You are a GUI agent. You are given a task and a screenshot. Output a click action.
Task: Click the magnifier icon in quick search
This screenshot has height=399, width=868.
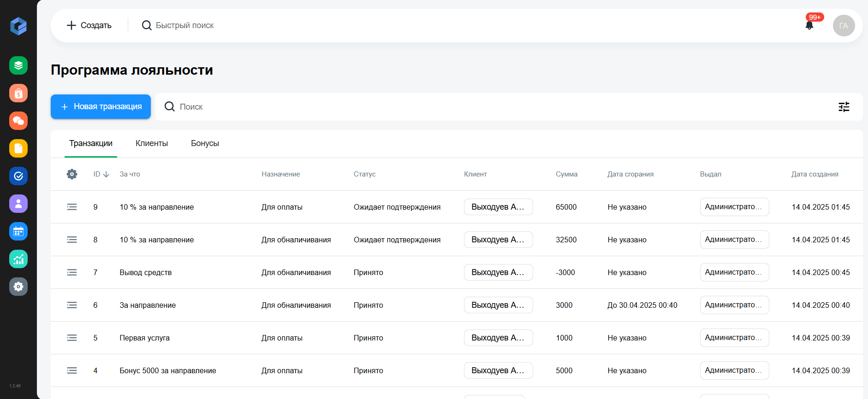coord(147,25)
